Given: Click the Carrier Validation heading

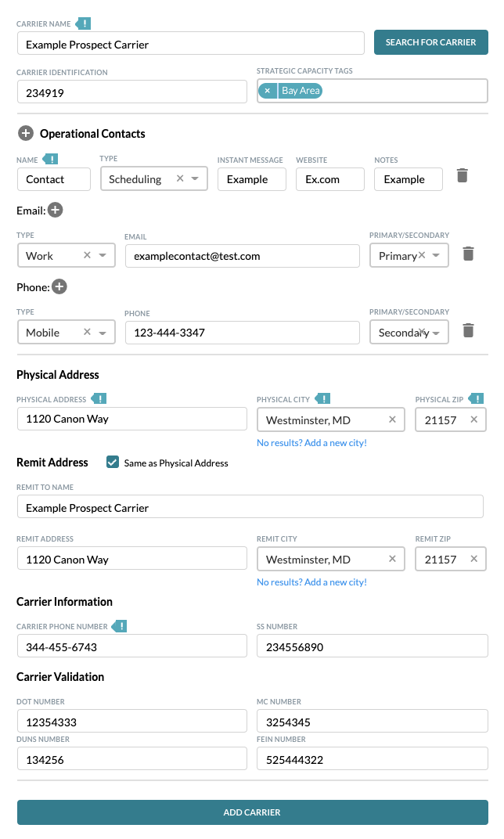Looking at the screenshot, I should [60, 676].
